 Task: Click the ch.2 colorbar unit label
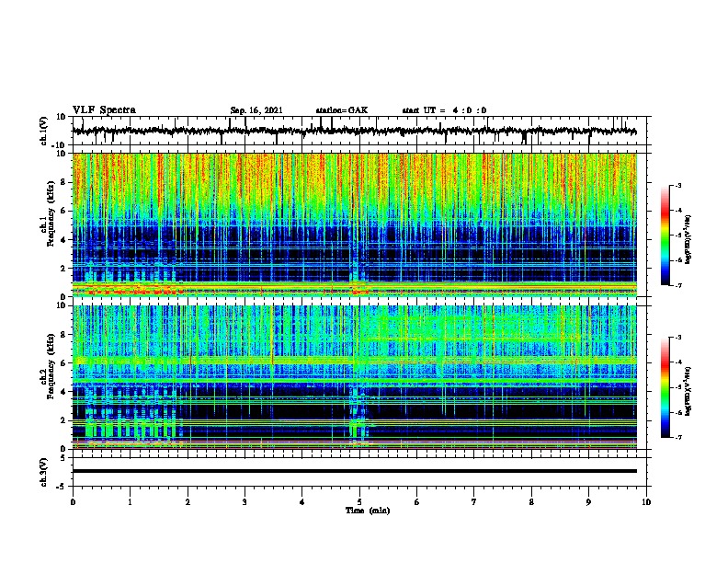coord(688,391)
